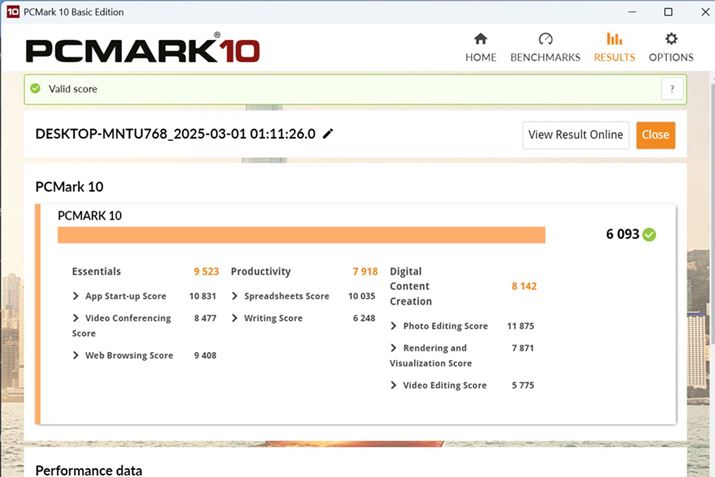Click the Productivity heading
This screenshot has width=715, height=477.
260,271
